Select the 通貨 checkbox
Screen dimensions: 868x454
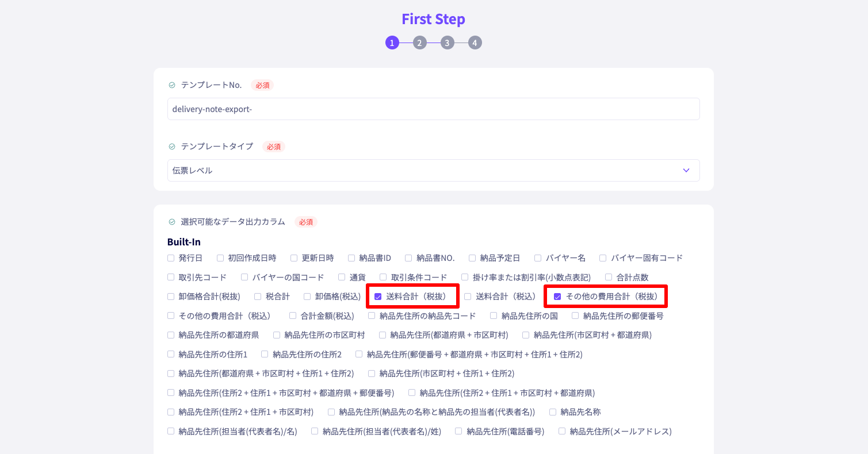342,277
